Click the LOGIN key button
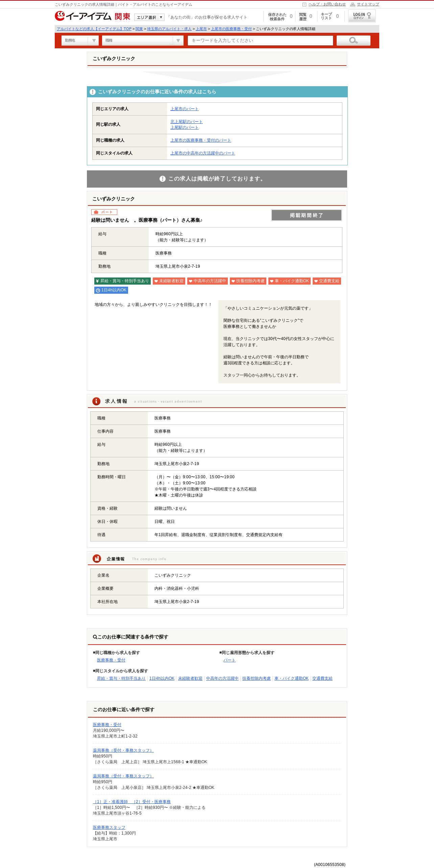Viewport: 434px width, 868px height. 362,16
